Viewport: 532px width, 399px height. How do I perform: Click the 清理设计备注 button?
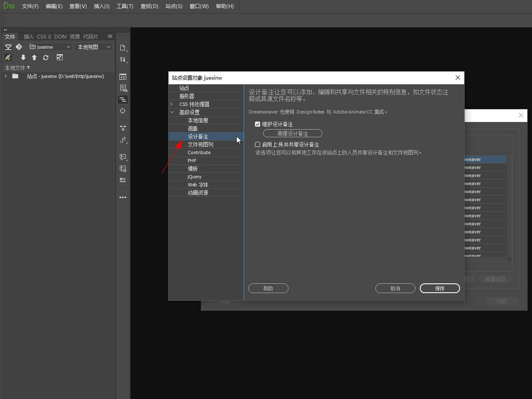click(293, 133)
